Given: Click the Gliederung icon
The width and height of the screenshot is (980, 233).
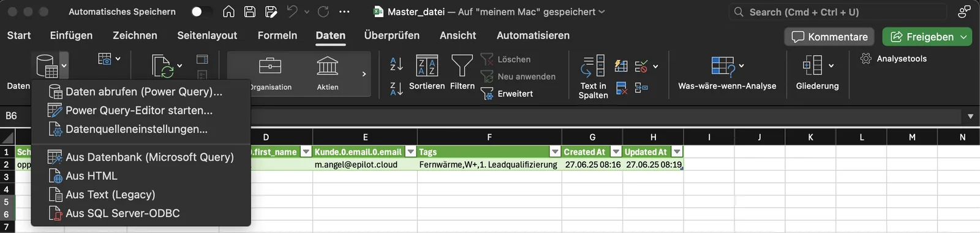Looking at the screenshot, I should (x=812, y=65).
